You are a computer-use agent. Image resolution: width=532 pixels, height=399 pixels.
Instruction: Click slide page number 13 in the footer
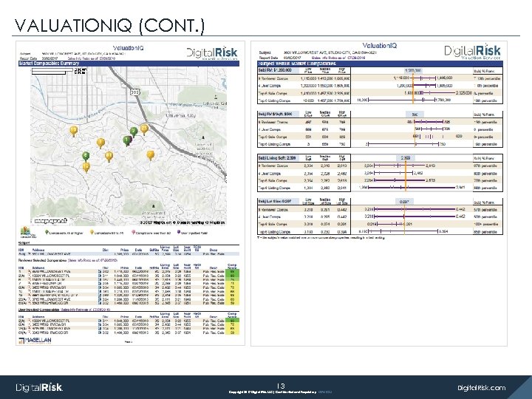pyautogui.click(x=281, y=386)
